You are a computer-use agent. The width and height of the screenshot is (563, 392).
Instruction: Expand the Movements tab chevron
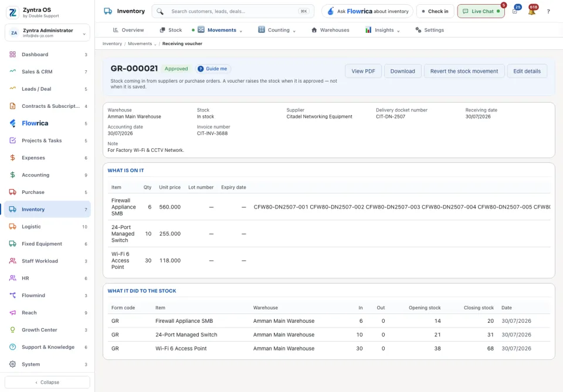pyautogui.click(x=241, y=31)
